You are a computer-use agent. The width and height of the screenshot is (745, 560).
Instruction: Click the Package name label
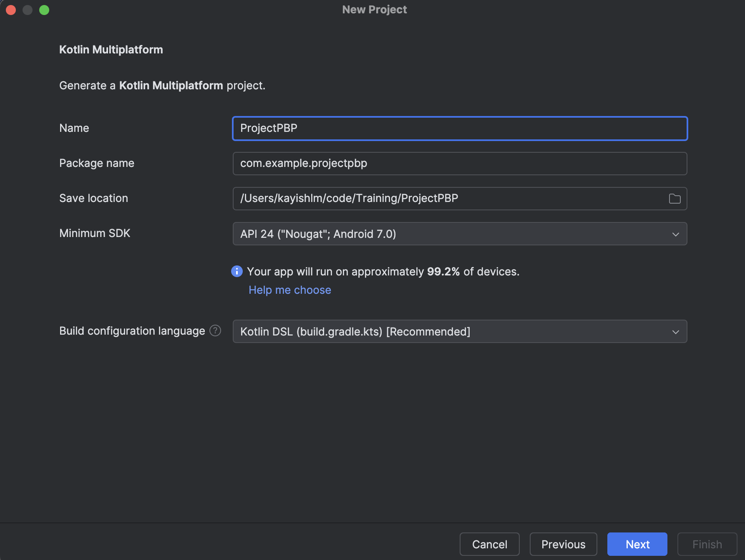[97, 163]
